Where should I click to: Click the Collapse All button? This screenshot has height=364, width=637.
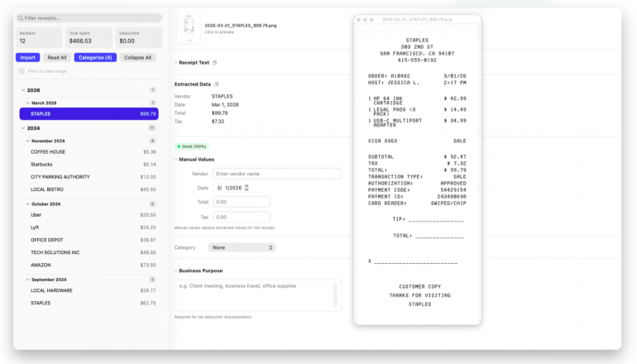137,57
